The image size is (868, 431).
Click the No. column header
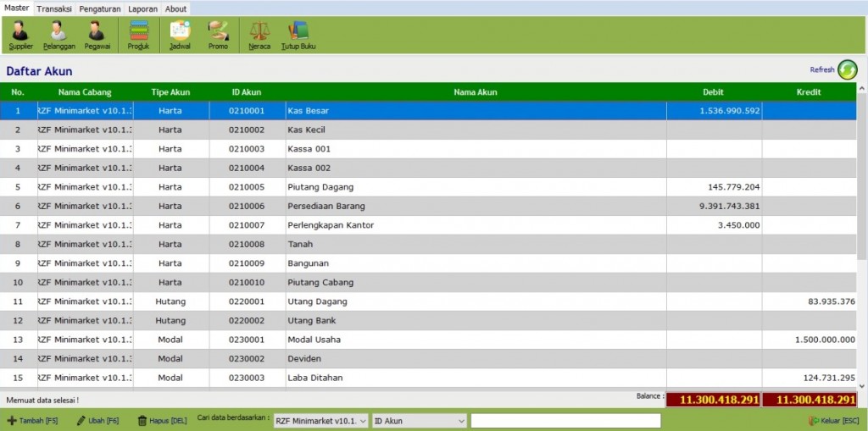[18, 91]
